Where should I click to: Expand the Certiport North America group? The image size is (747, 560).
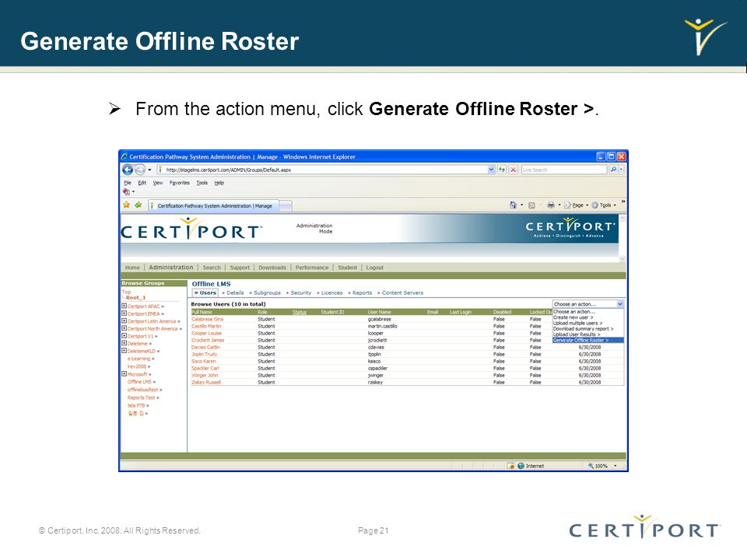[124, 328]
